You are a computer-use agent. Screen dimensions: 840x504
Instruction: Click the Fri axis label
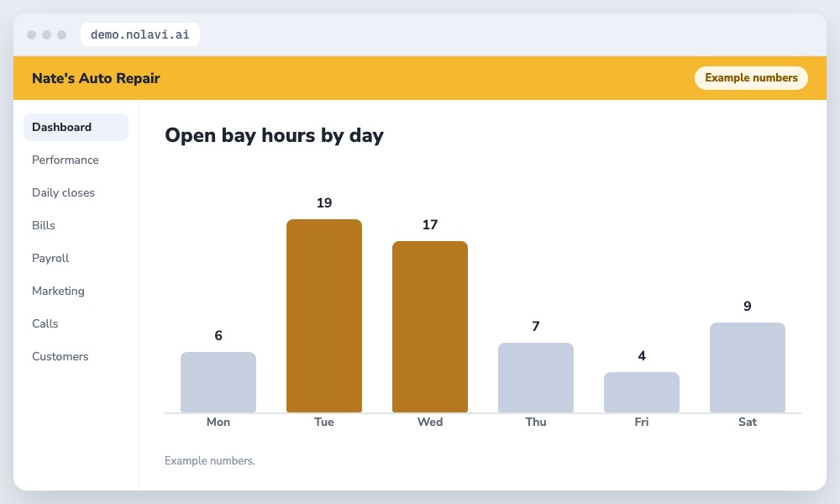pos(641,422)
